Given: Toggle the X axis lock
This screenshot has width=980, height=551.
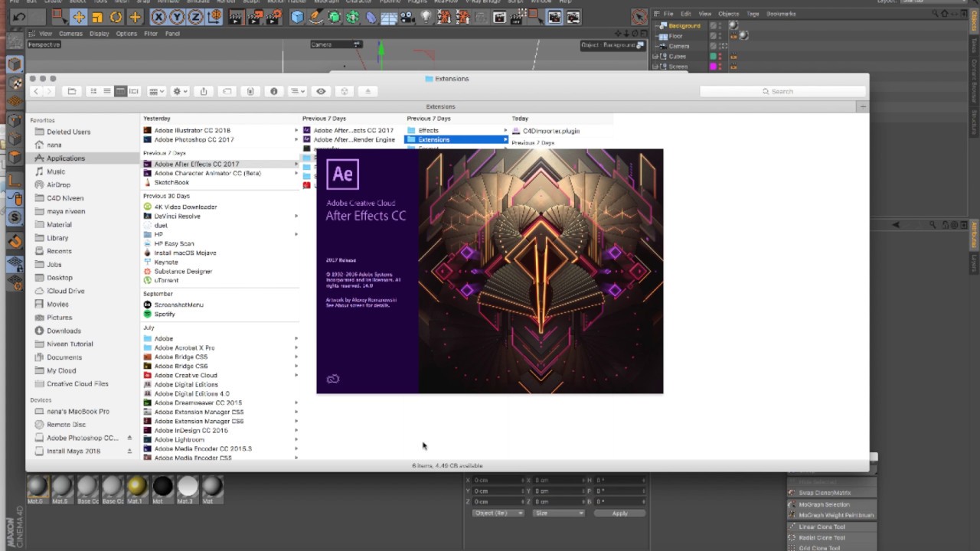Looking at the screenshot, I should (158, 17).
